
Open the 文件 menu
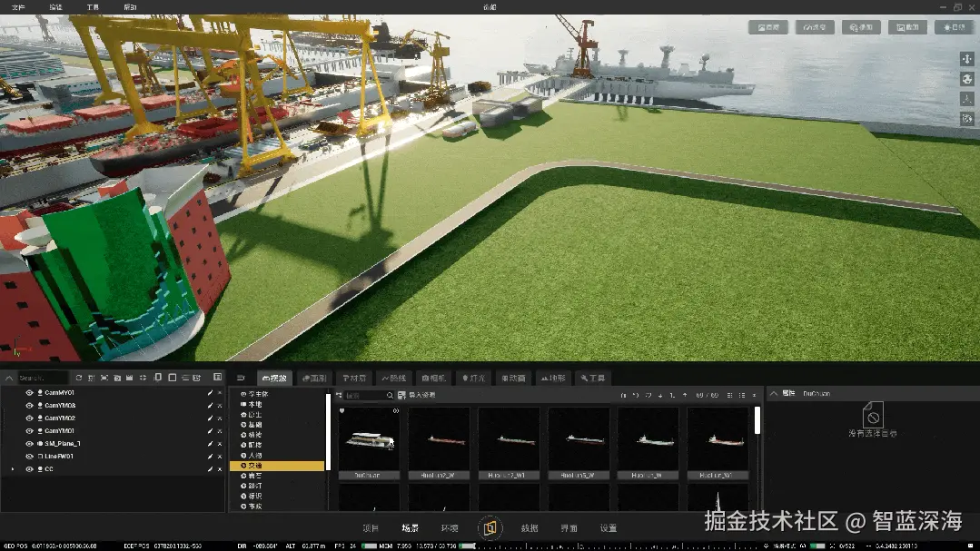[x=18, y=6]
